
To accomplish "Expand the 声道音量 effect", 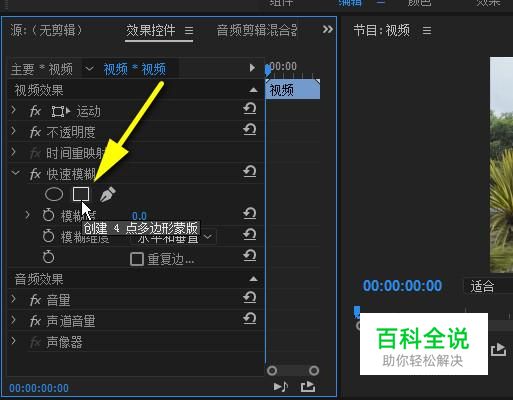I will 13,320.
